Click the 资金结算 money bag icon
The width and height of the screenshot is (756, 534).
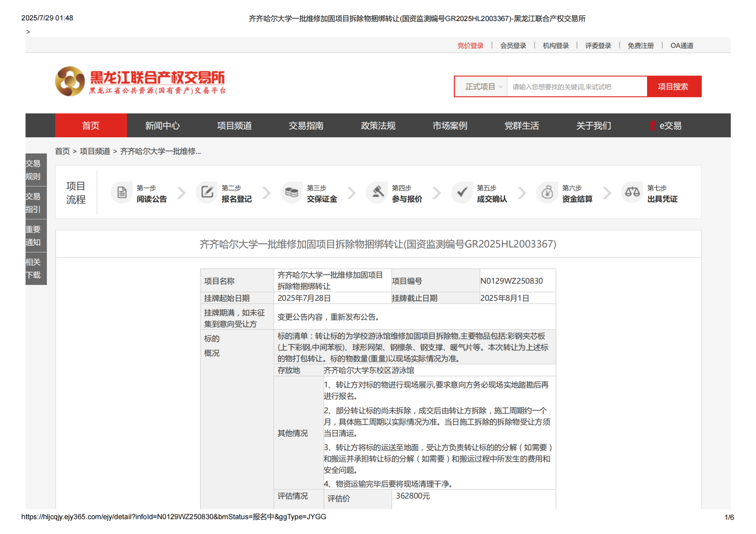pos(547,192)
